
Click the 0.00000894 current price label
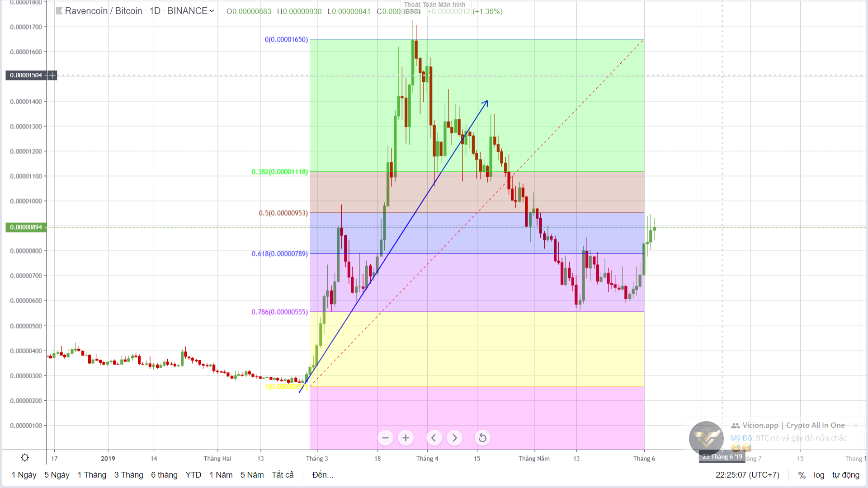click(x=26, y=227)
